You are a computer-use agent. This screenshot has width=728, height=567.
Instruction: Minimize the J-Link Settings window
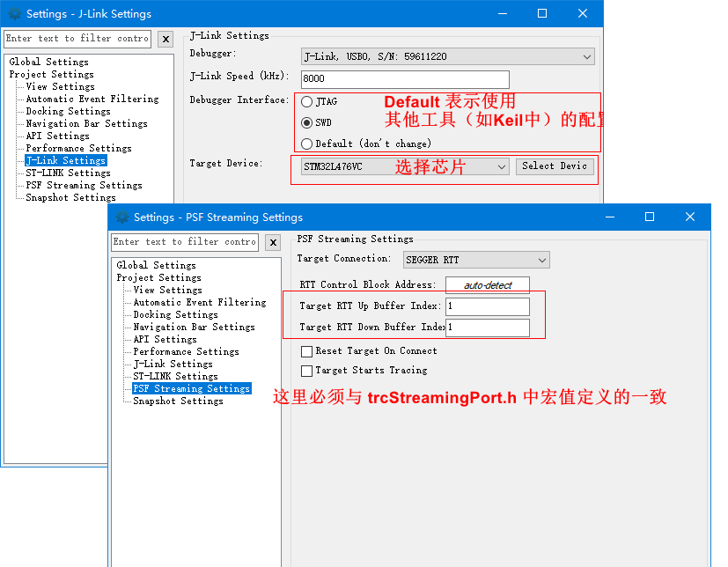(x=503, y=13)
